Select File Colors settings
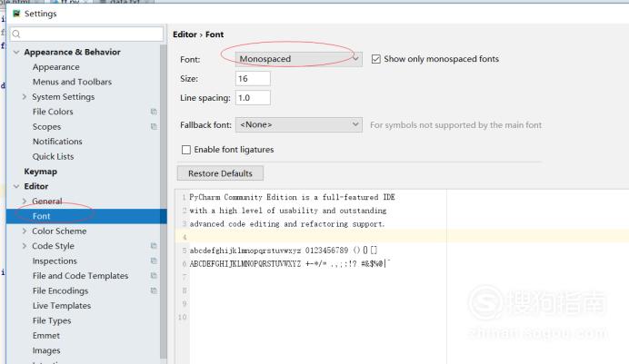Image resolution: width=629 pixels, height=364 pixels. [x=53, y=112]
